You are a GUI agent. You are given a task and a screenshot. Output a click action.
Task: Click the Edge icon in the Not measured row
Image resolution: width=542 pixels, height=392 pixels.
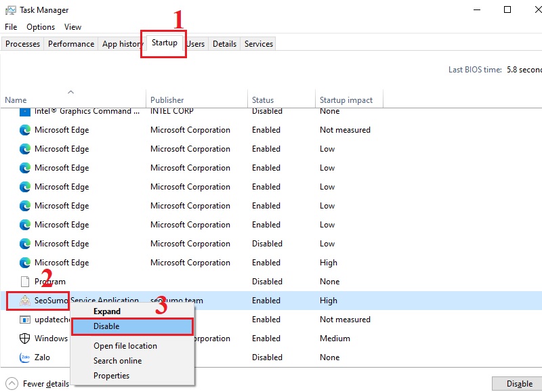pyautogui.click(x=25, y=130)
